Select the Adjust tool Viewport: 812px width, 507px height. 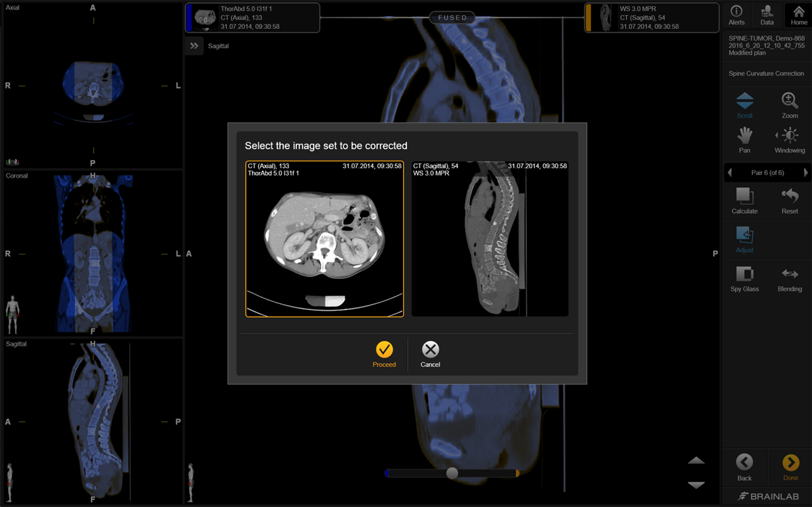point(744,239)
